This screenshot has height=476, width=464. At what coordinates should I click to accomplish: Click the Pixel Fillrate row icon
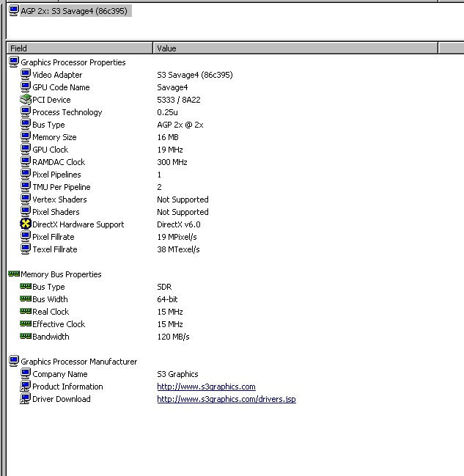click(26, 236)
